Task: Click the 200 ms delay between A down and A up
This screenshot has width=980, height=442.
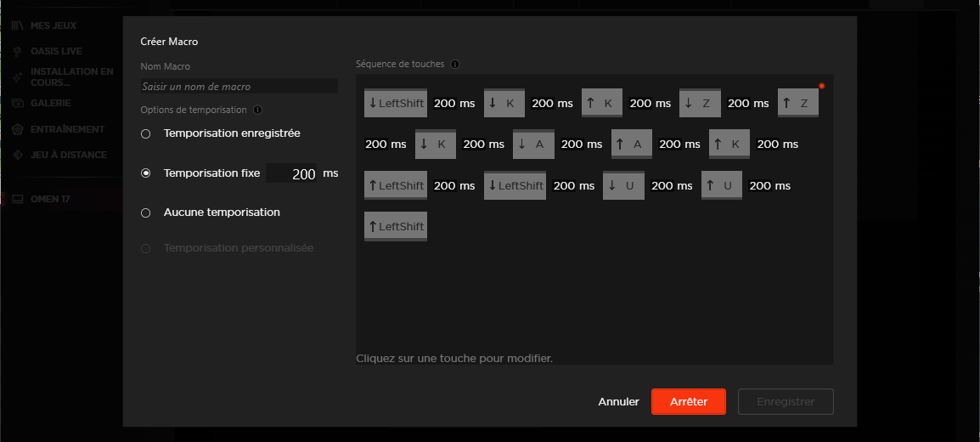Action: (582, 144)
